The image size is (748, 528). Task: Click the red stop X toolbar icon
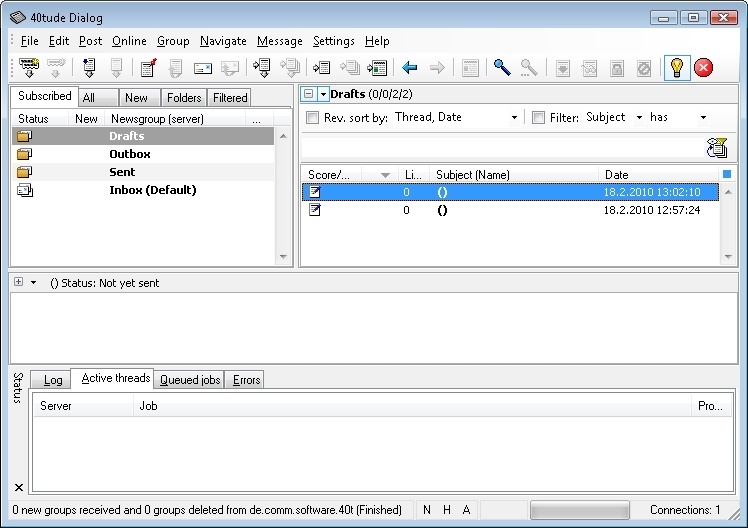coord(704,68)
